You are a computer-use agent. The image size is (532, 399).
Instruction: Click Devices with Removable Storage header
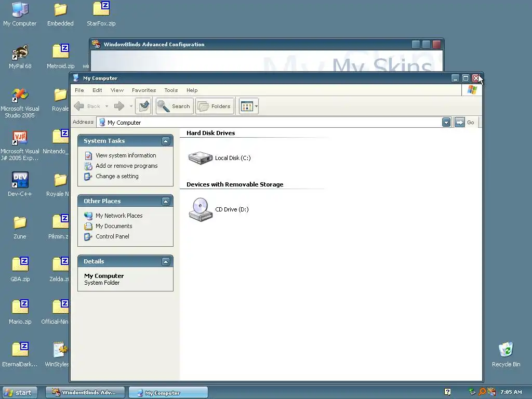point(235,184)
